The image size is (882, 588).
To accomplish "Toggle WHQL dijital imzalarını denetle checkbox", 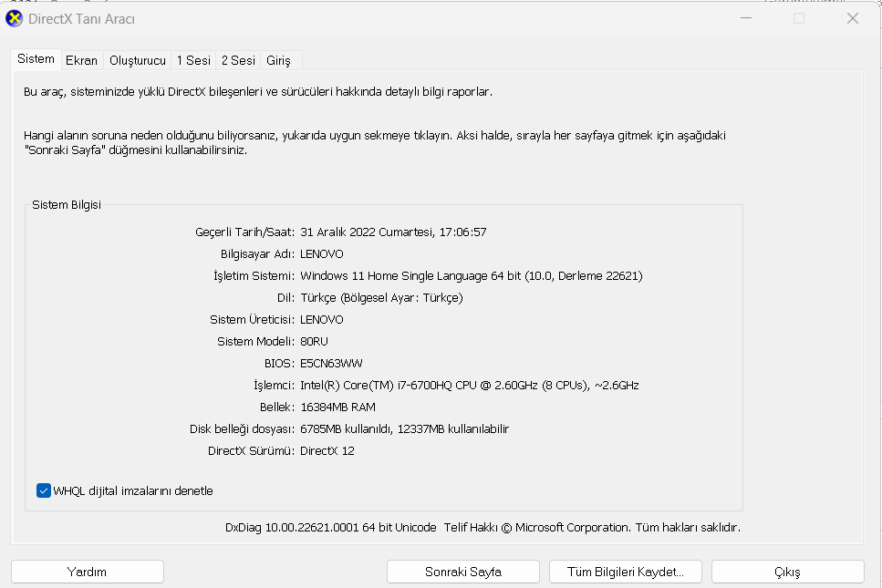I will [x=43, y=490].
